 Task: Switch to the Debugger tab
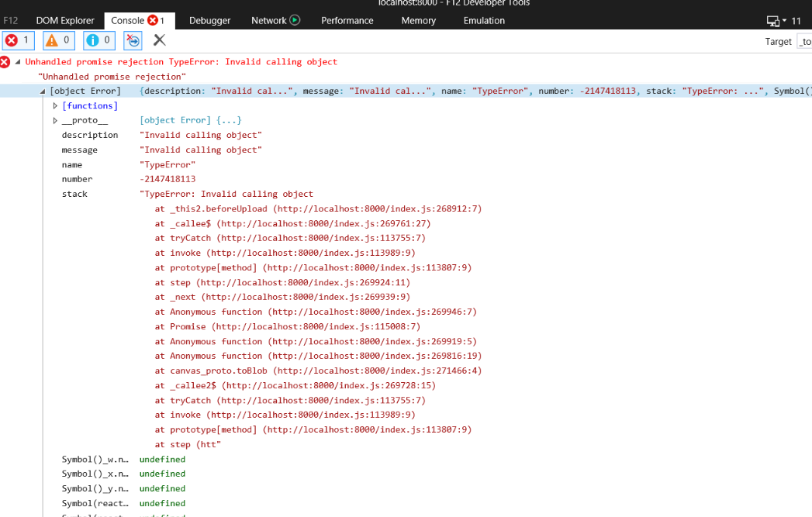[x=209, y=20]
